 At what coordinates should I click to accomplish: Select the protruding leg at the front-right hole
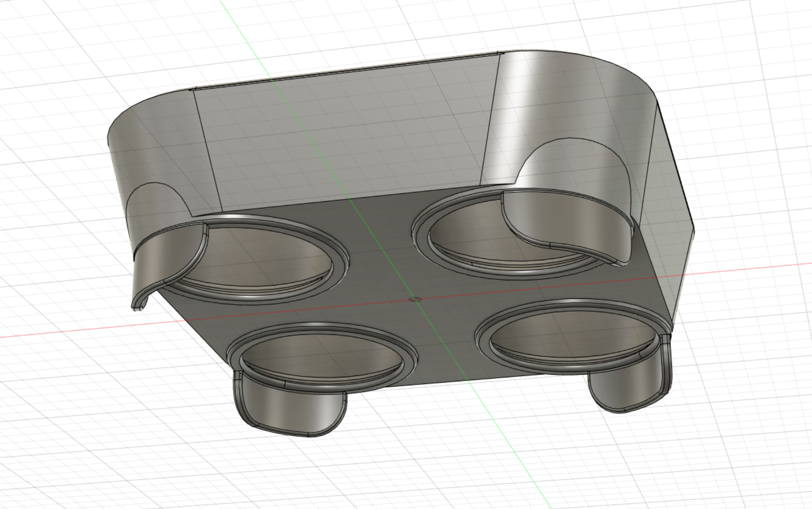[x=630, y=385]
